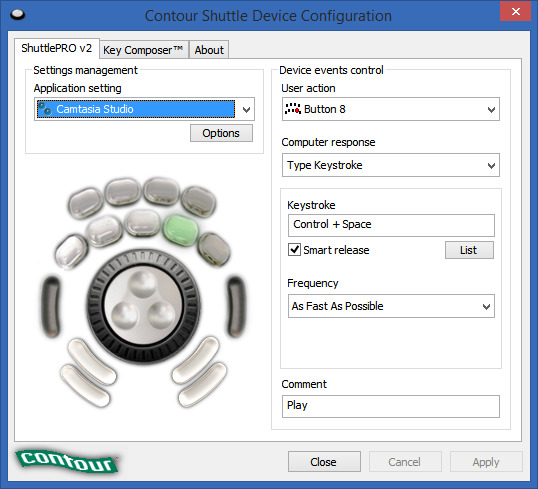Click the jog wheel center on device image
The width and height of the screenshot is (538, 489).
coord(143,305)
